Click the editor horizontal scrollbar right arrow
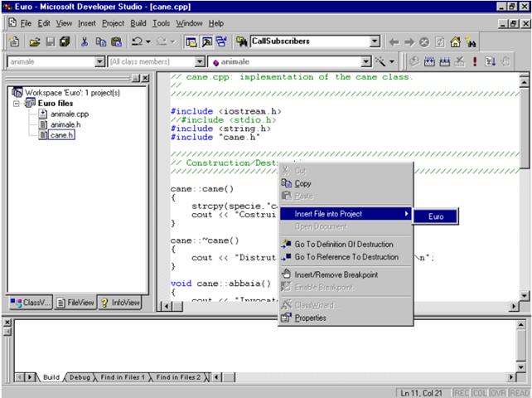The height and width of the screenshot is (398, 532). pyautogui.click(x=514, y=306)
